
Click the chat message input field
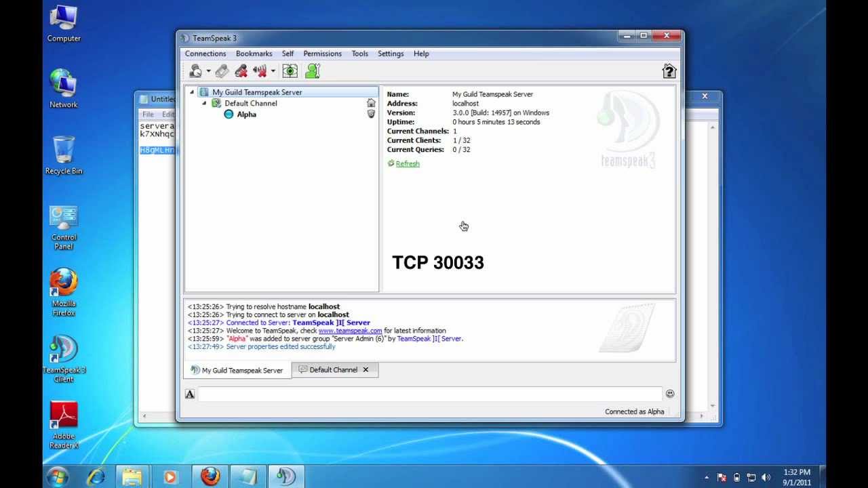[x=430, y=394]
